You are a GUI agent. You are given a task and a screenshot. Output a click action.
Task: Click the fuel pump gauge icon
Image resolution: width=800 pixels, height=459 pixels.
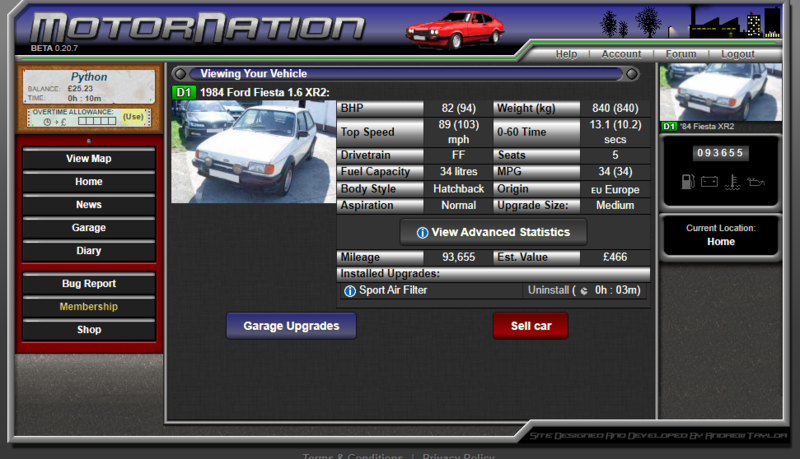[687, 183]
